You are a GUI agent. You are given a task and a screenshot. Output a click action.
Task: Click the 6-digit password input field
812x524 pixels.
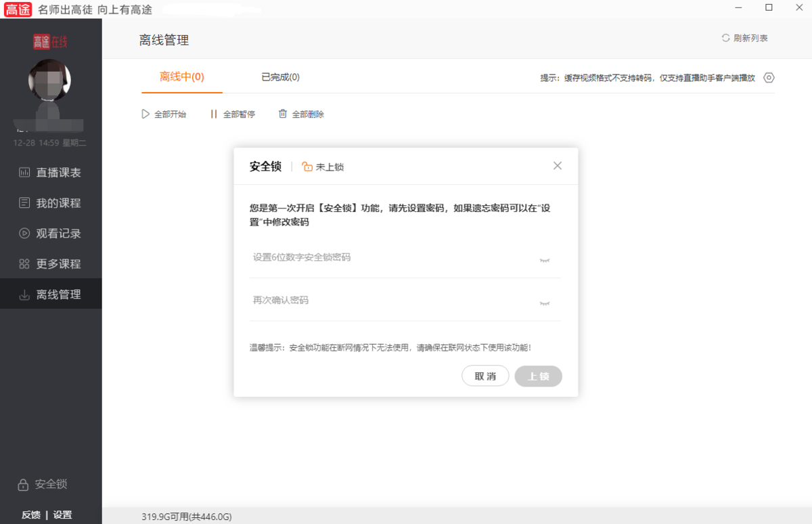pos(392,258)
